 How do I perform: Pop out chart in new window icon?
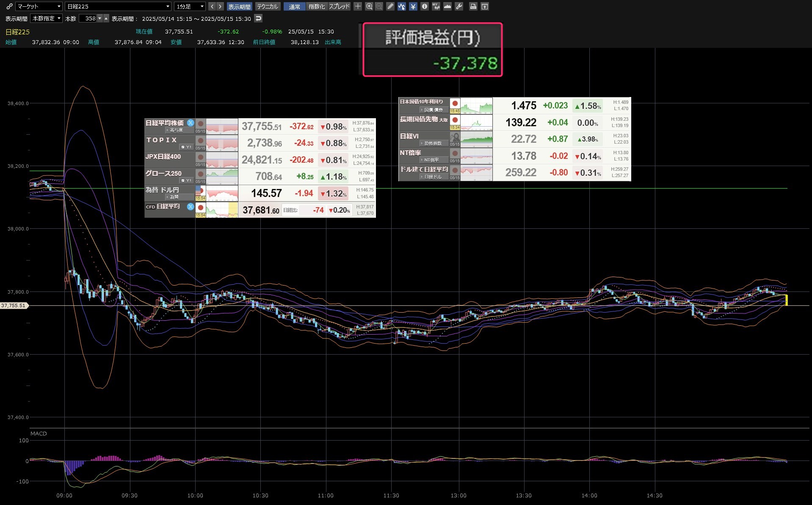485,6
